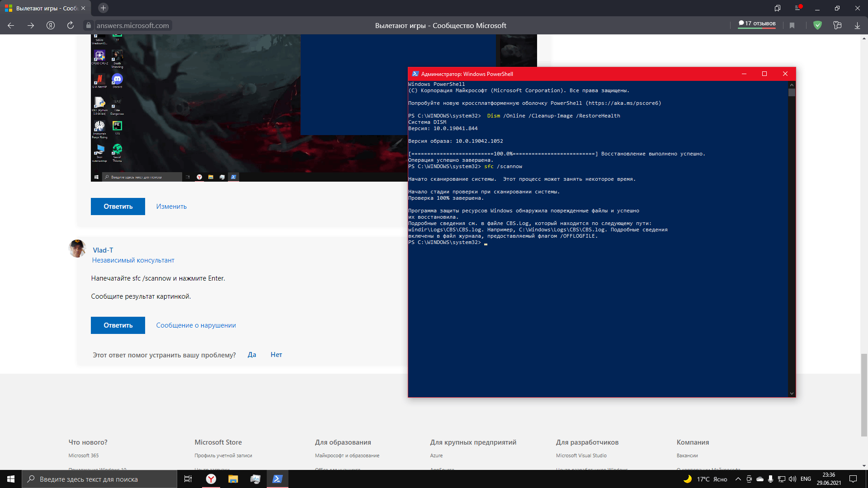This screenshot has width=868, height=488.
Task: Open the embedded desktop screenshot image
Action: 249,108
